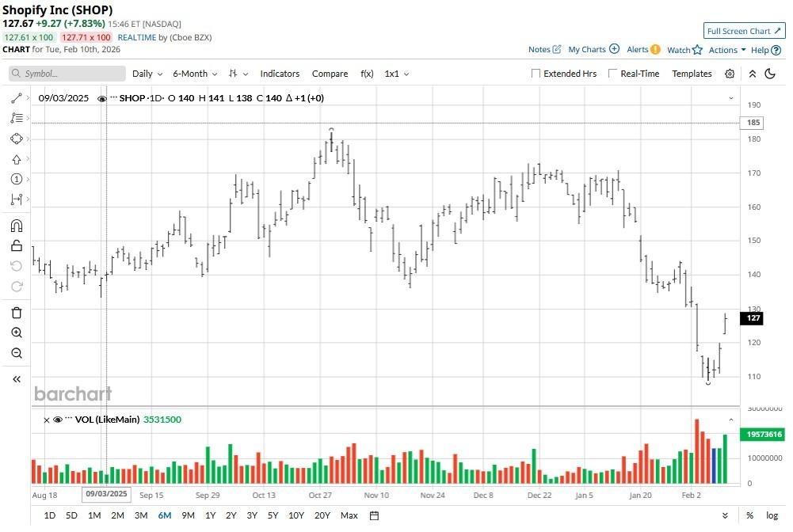Open the measure range tool
The image size is (793, 532).
point(16,200)
